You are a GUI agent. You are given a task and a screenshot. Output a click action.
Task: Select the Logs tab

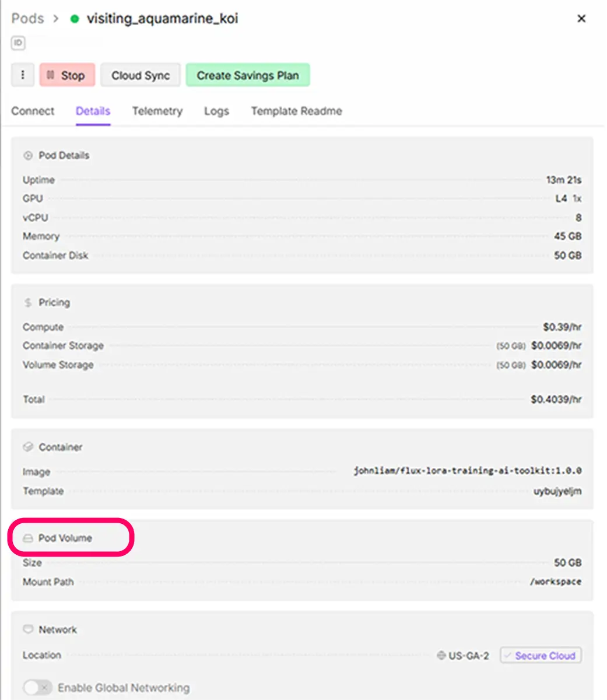coord(216,111)
